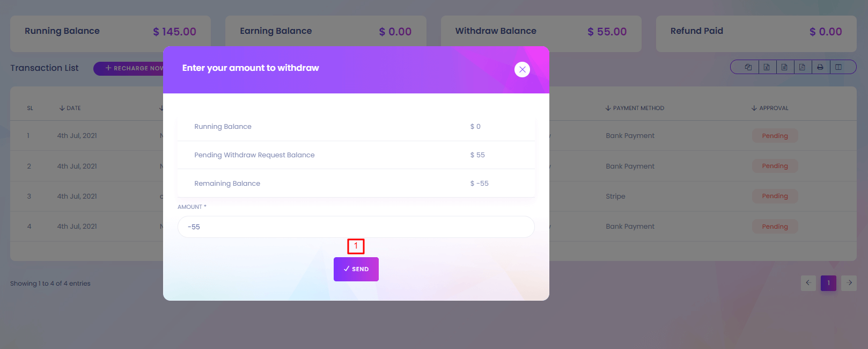Click Pending status of fourth transaction
Image resolution: width=868 pixels, height=349 pixels.
coord(775,227)
